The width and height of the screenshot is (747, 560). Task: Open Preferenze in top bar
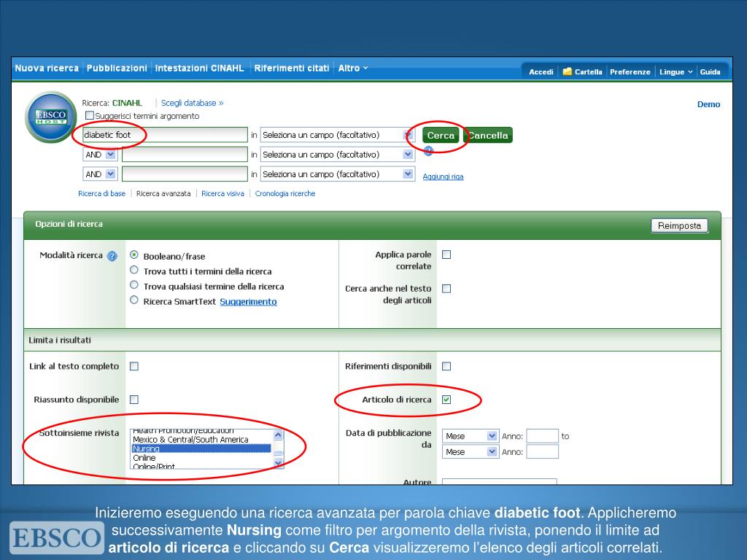click(x=630, y=72)
